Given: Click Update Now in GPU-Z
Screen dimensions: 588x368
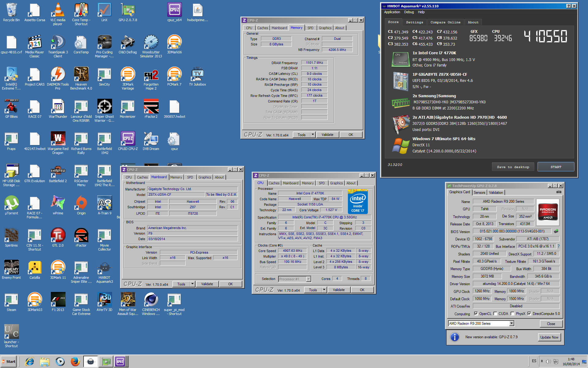Looking at the screenshot, I should tap(549, 337).
